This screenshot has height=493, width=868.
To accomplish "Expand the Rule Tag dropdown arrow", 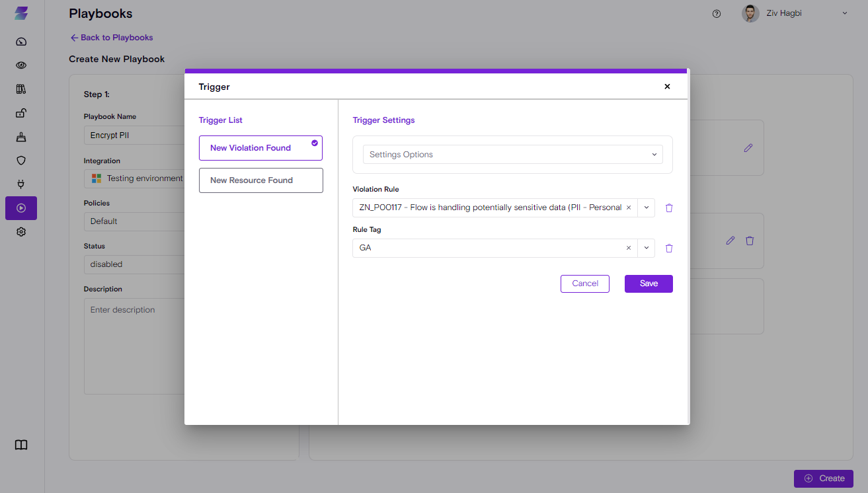I will (647, 248).
